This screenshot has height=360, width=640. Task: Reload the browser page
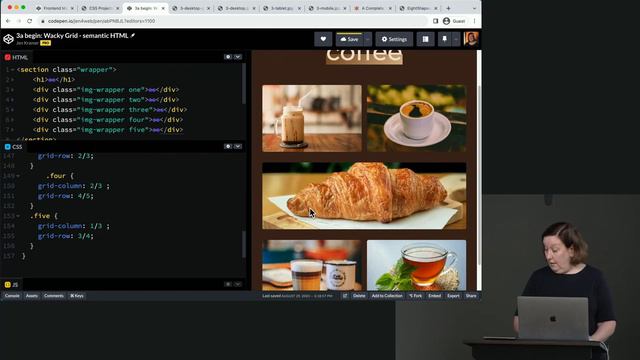[x=29, y=21]
